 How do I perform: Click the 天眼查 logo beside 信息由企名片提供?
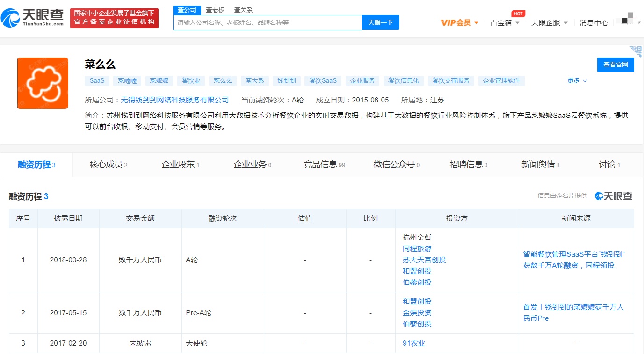pos(614,196)
